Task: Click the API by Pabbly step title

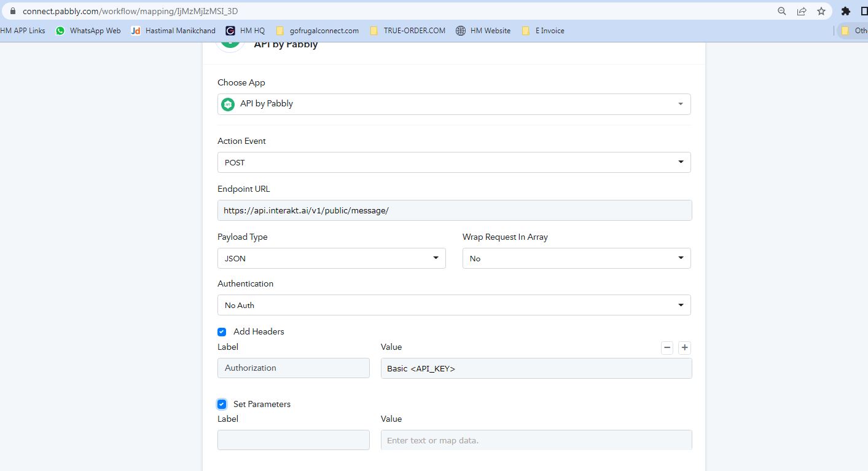Action: pos(286,44)
